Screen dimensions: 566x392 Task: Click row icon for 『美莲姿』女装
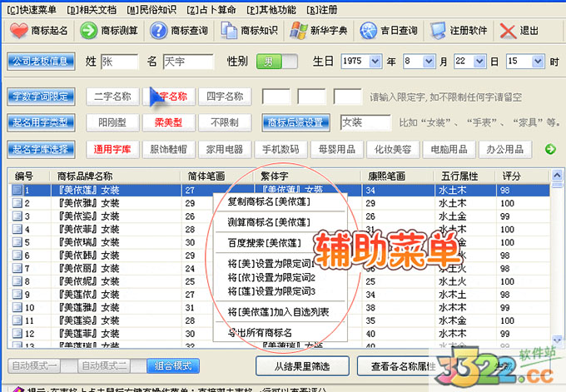pyautogui.click(x=17, y=320)
